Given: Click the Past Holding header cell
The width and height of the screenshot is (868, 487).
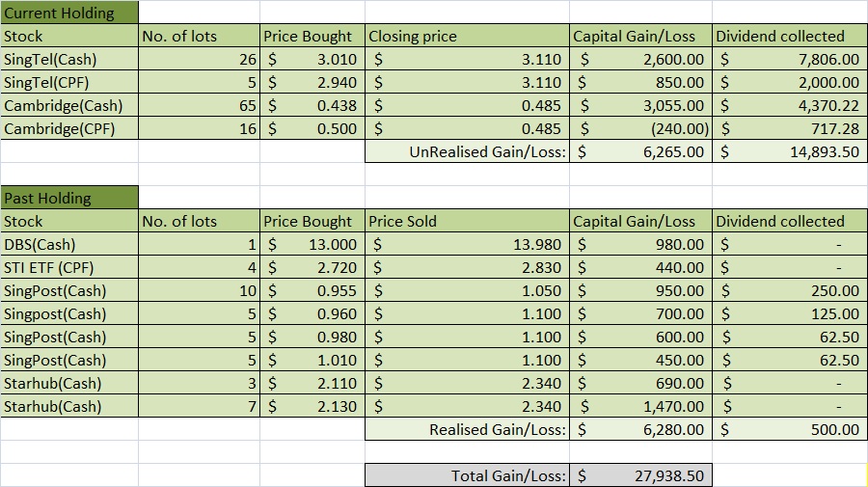Looking at the screenshot, I should click(69, 199).
